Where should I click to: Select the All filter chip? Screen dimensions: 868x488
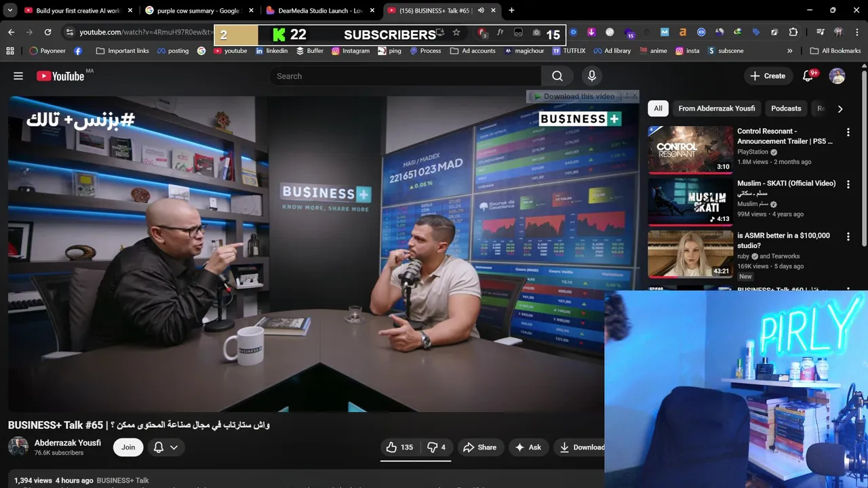658,108
